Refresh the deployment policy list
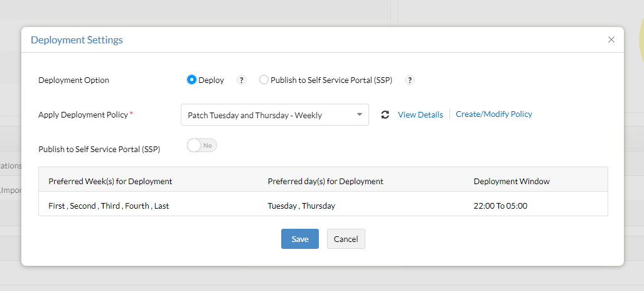 pos(385,114)
